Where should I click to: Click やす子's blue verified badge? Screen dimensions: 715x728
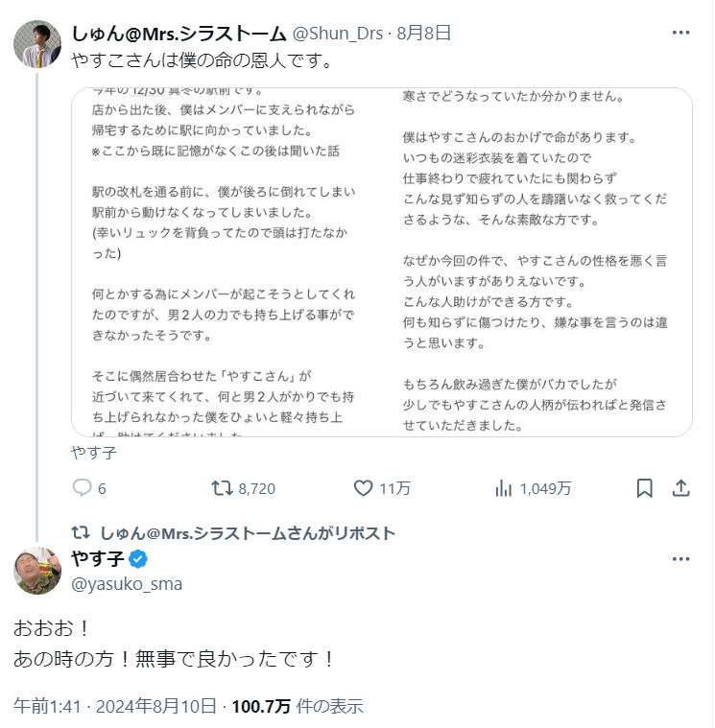tap(137, 559)
